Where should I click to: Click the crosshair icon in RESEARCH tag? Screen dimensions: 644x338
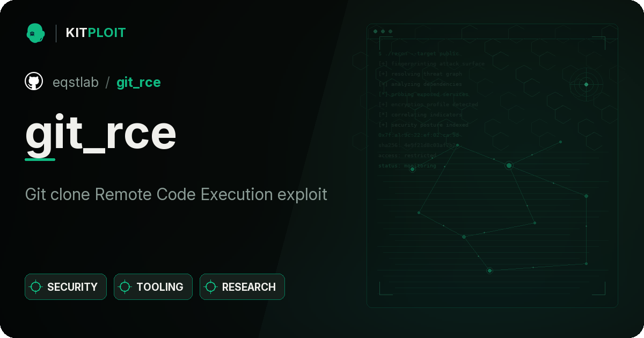pyautogui.click(x=211, y=287)
